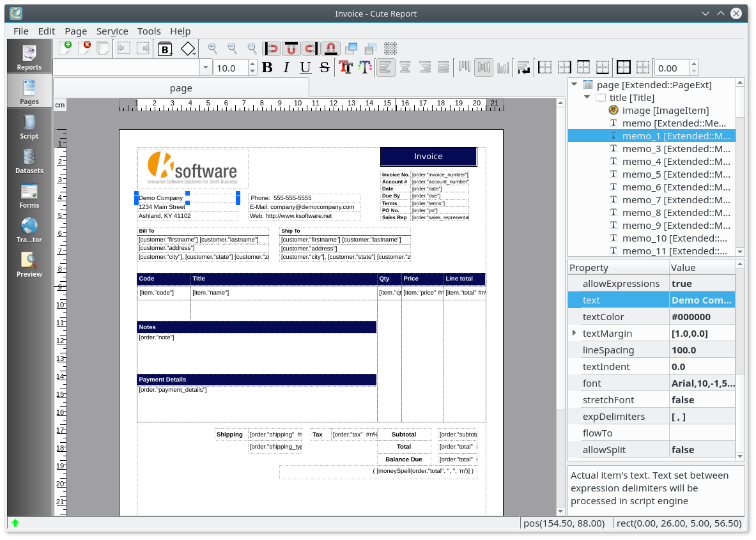Expand the textMargin property
The width and height of the screenshot is (756, 540).
coord(574,333)
